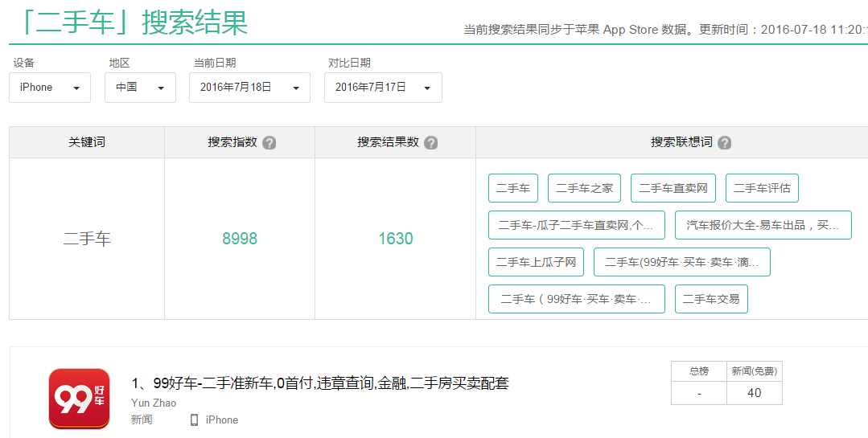Click developer name Yun Zhao
Screen dimensions: 868x438
(154, 403)
